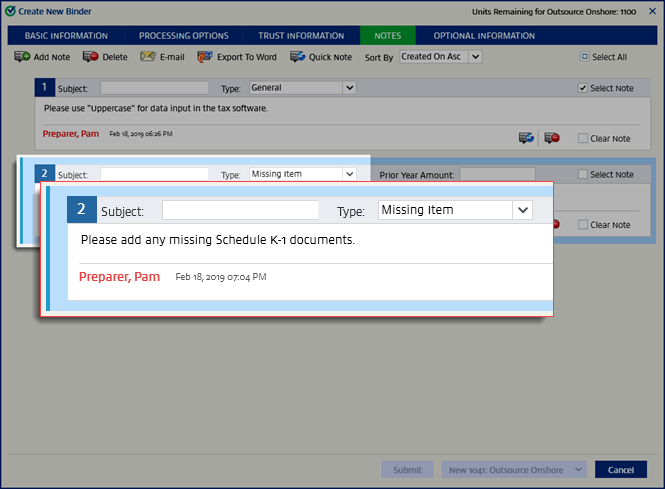Click the blue reply icon on note 1
665x489 pixels.
(525, 137)
